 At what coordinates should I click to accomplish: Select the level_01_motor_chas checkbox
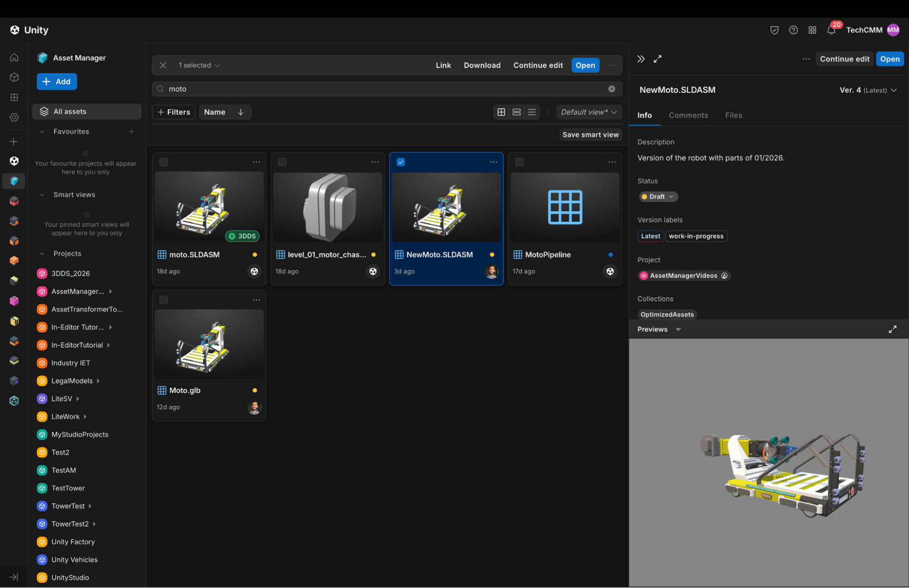[x=282, y=162]
